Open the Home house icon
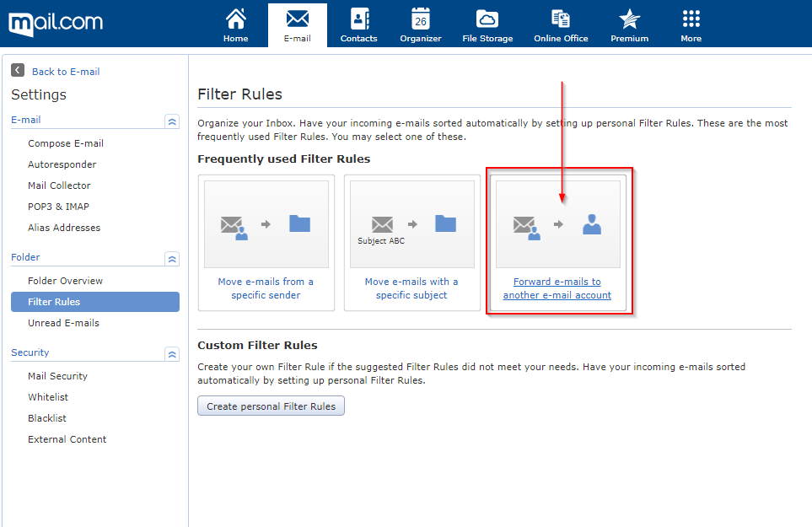The width and height of the screenshot is (812, 527). [x=235, y=19]
